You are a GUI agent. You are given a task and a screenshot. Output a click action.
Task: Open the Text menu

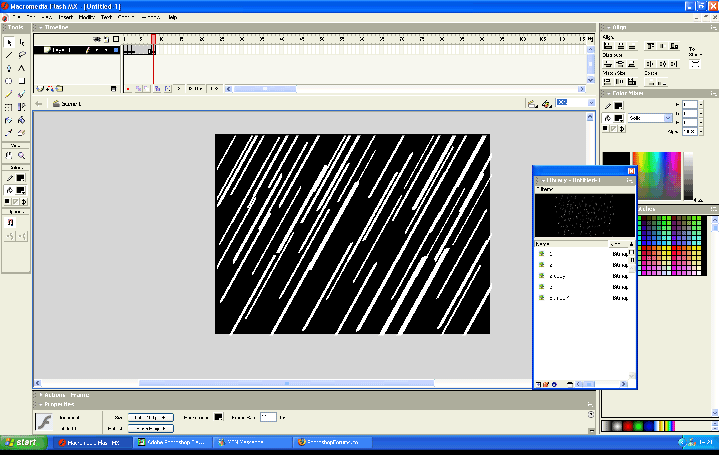pos(106,17)
